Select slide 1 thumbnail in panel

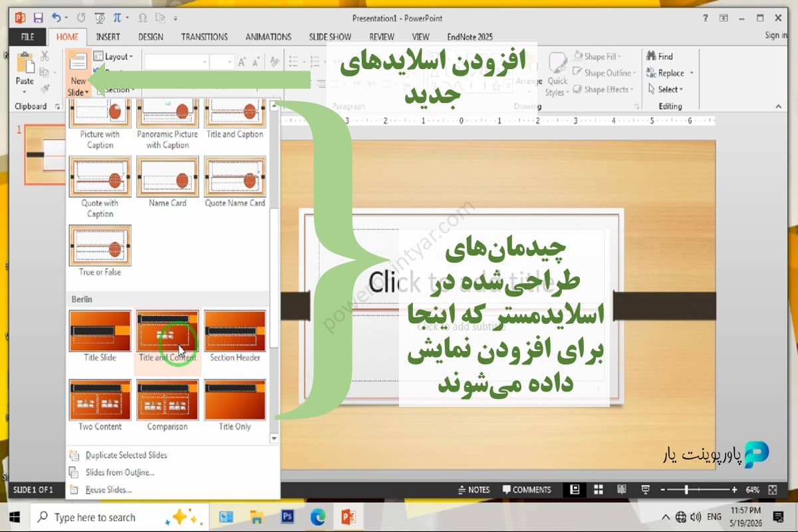point(45,155)
